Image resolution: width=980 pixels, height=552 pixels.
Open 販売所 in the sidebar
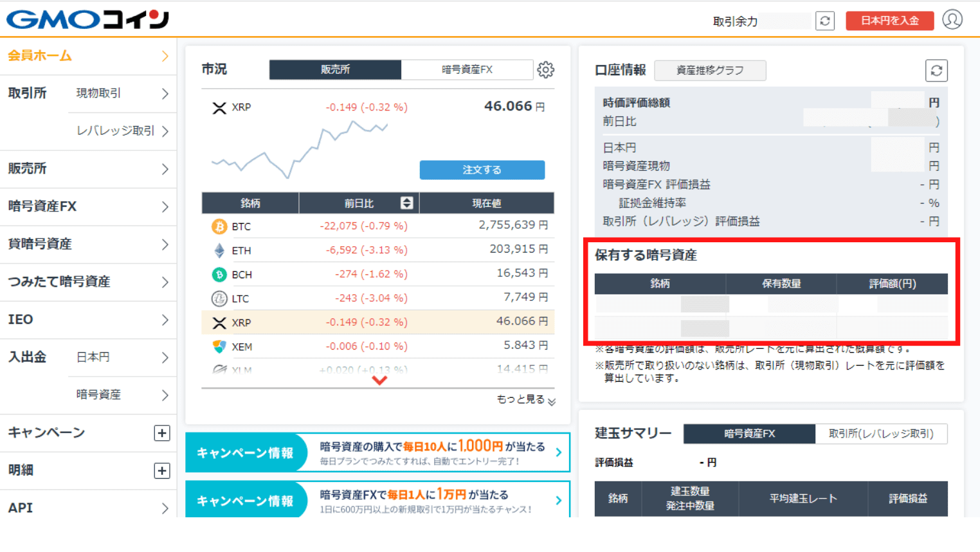(x=88, y=169)
